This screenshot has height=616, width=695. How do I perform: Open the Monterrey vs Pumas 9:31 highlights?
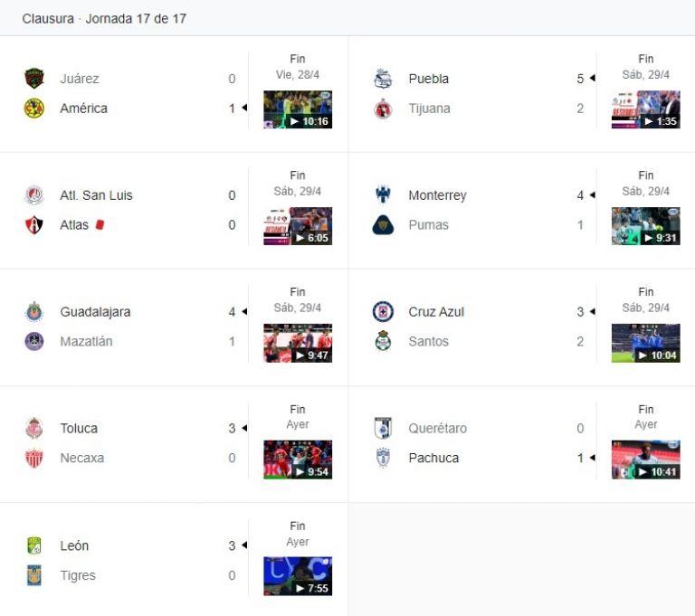(646, 226)
